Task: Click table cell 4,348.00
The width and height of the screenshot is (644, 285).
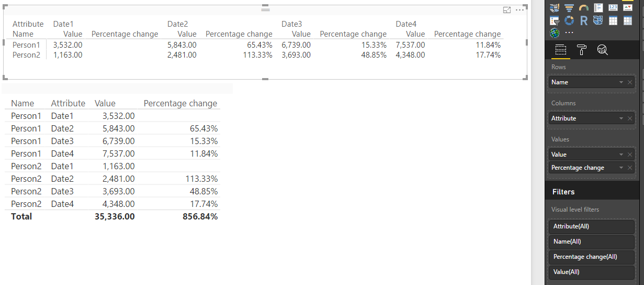Action: click(119, 204)
